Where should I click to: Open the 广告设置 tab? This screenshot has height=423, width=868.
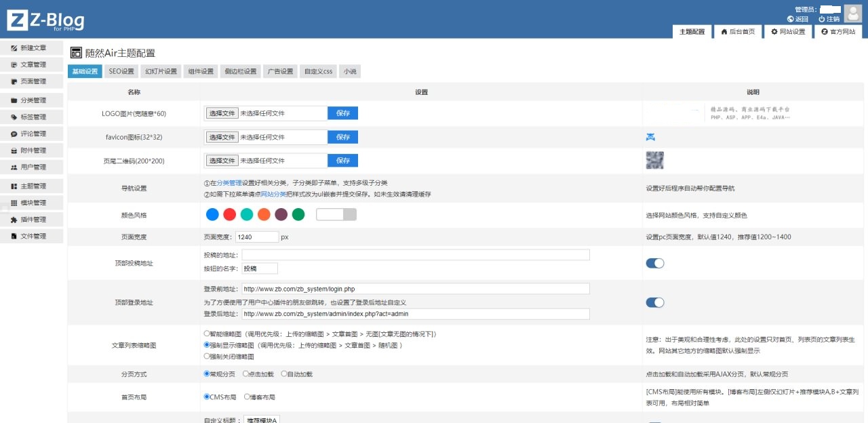pyautogui.click(x=280, y=71)
